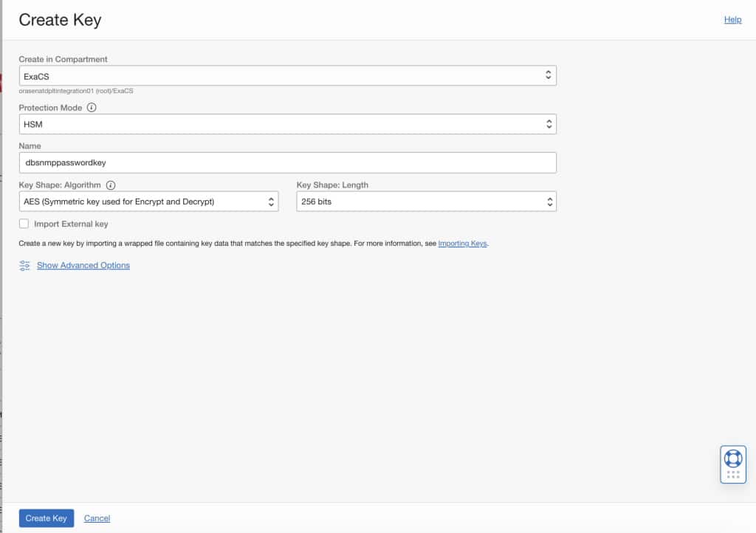Open the Help link at top right
This screenshot has height=533, width=756.
(x=732, y=19)
